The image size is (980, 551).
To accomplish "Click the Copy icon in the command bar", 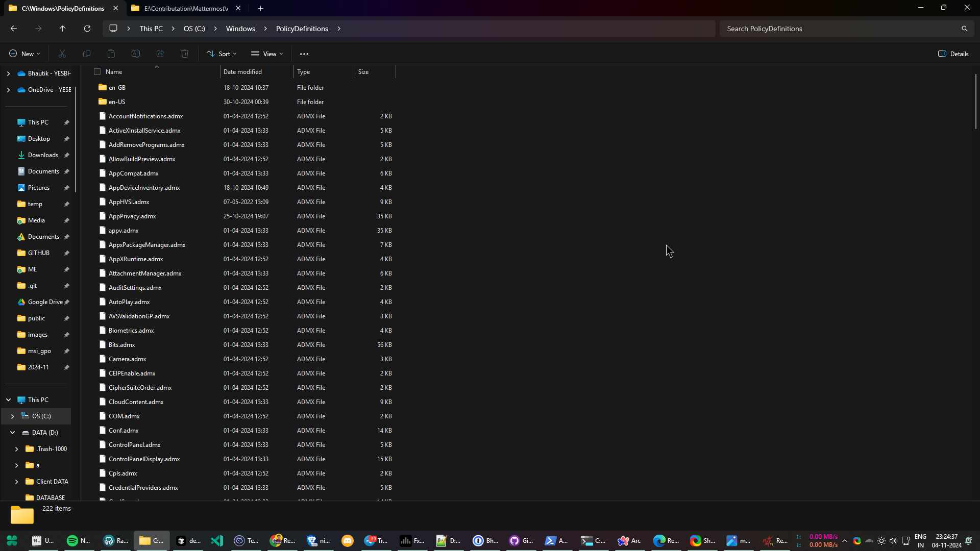I will (x=87, y=54).
